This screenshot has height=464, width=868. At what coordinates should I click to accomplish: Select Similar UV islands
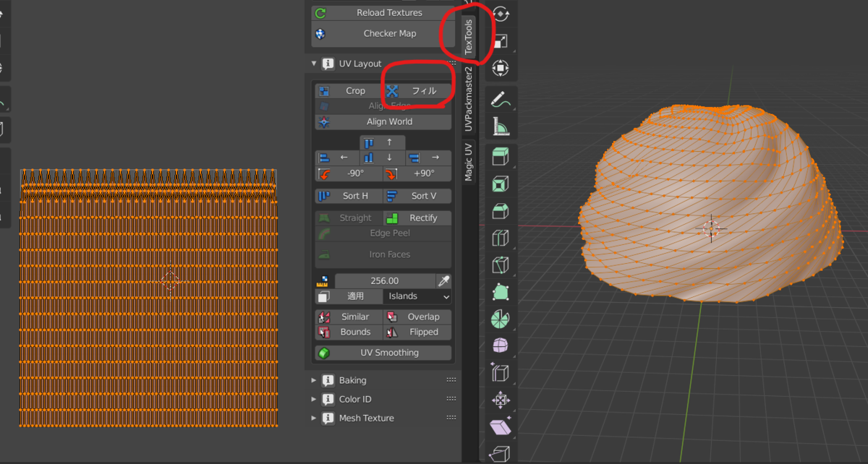tap(349, 317)
